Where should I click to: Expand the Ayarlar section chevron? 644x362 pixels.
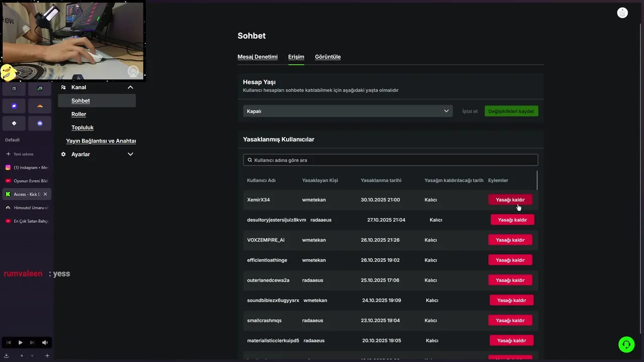tap(130, 154)
